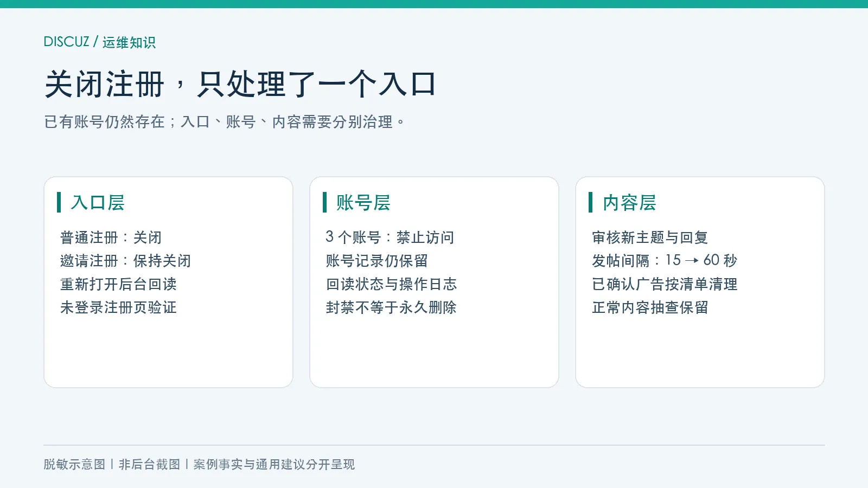Image resolution: width=868 pixels, height=488 pixels.
Task: Click the subtitle starting with '已有账号仍然存在'
Action: point(225,122)
